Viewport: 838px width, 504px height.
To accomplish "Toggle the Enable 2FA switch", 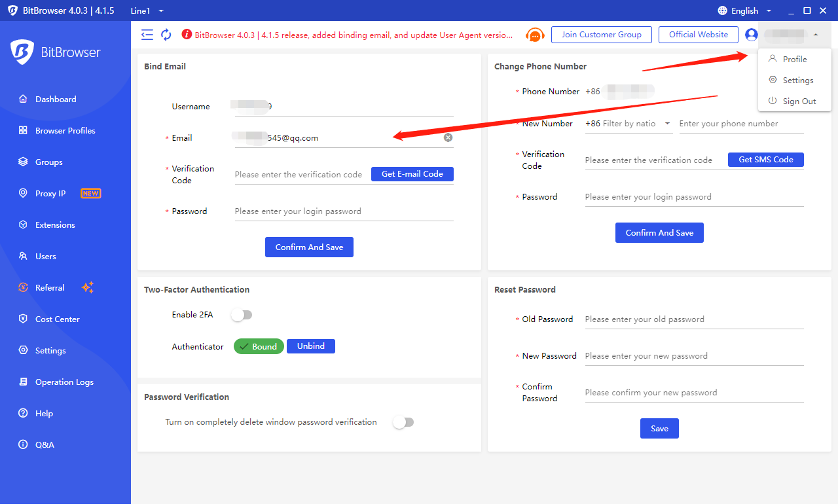I will (242, 315).
